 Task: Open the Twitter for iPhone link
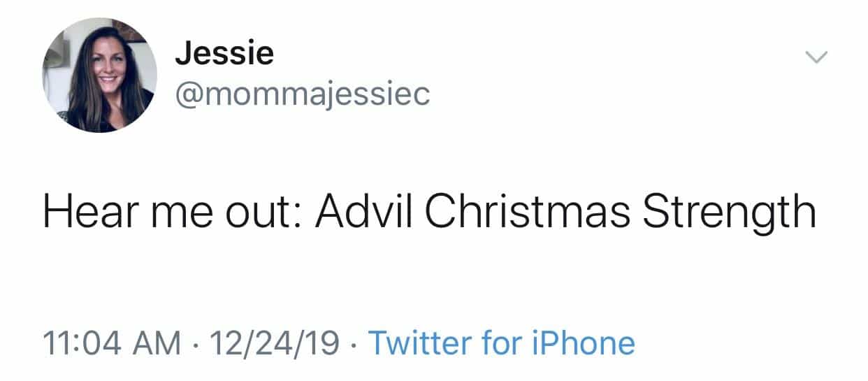500,343
